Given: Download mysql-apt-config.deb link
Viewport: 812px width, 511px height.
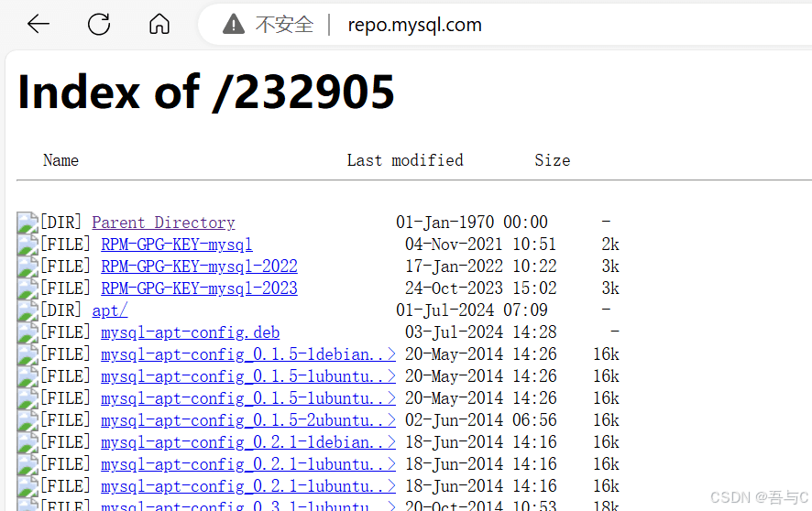Looking at the screenshot, I should [190, 332].
